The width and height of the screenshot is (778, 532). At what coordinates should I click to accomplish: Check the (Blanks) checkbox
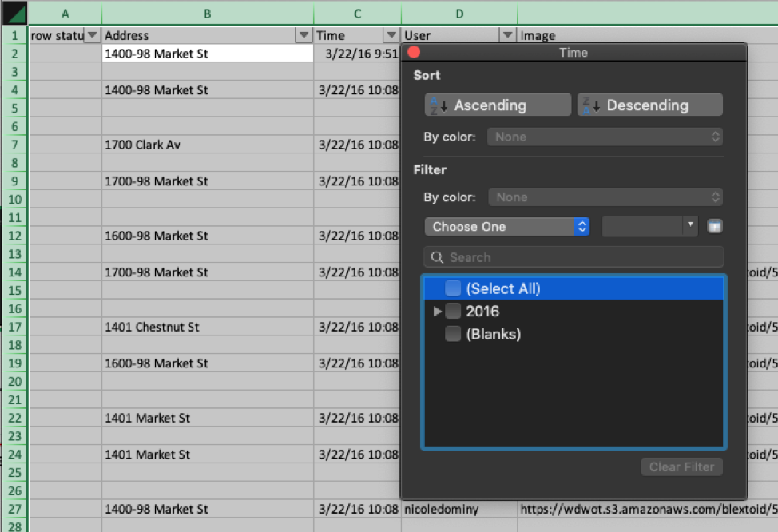[452, 334]
